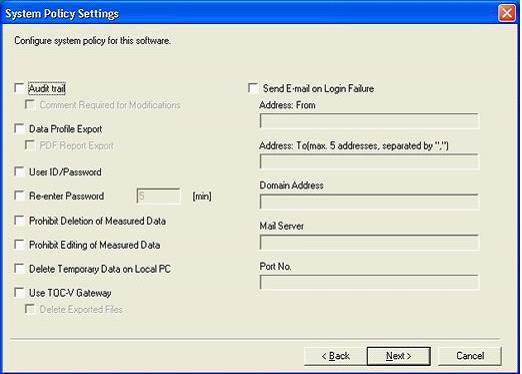Image resolution: width=522 pixels, height=374 pixels.
Task: Enable the Audit trail checkbox
Action: click(20, 88)
